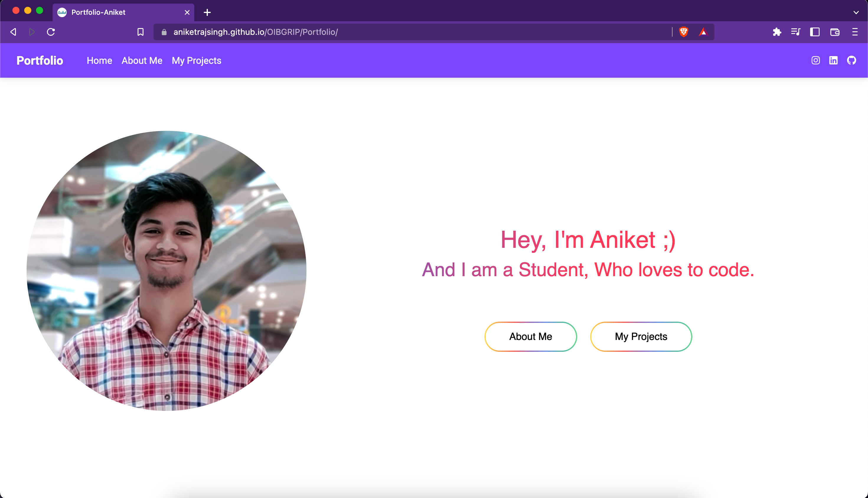The height and width of the screenshot is (498, 868).
Task: Open Brave Rewards triangle icon
Action: pyautogui.click(x=703, y=32)
